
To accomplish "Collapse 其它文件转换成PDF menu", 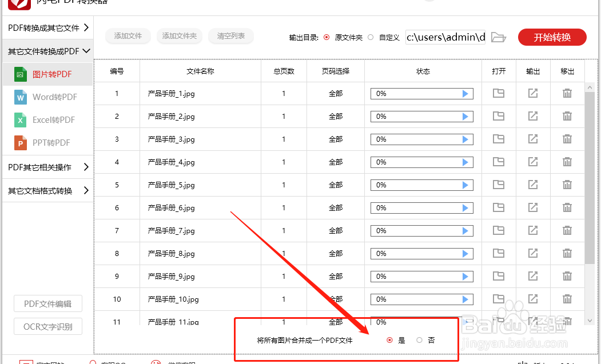I will click(x=48, y=51).
